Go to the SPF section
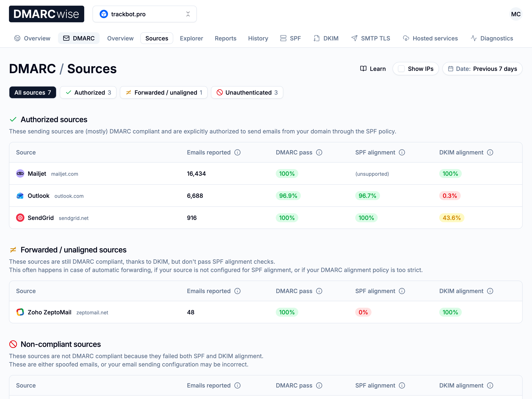 [x=290, y=38]
